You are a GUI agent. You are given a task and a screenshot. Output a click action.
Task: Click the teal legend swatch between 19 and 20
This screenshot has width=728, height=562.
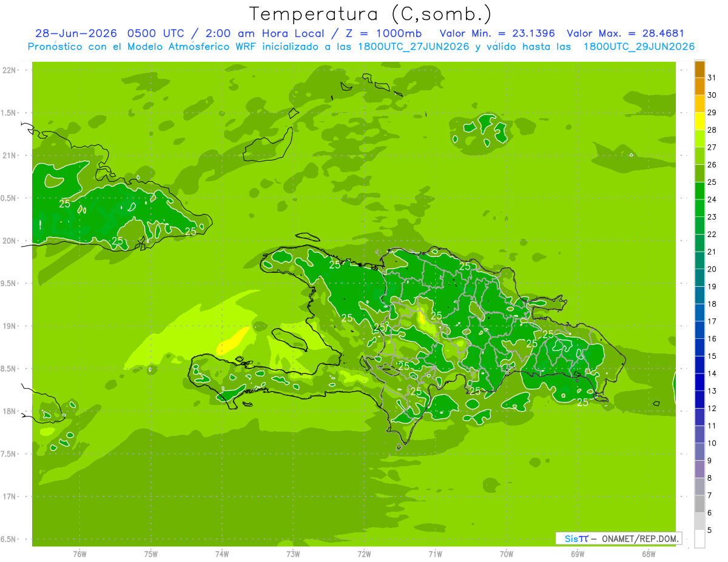click(x=699, y=278)
